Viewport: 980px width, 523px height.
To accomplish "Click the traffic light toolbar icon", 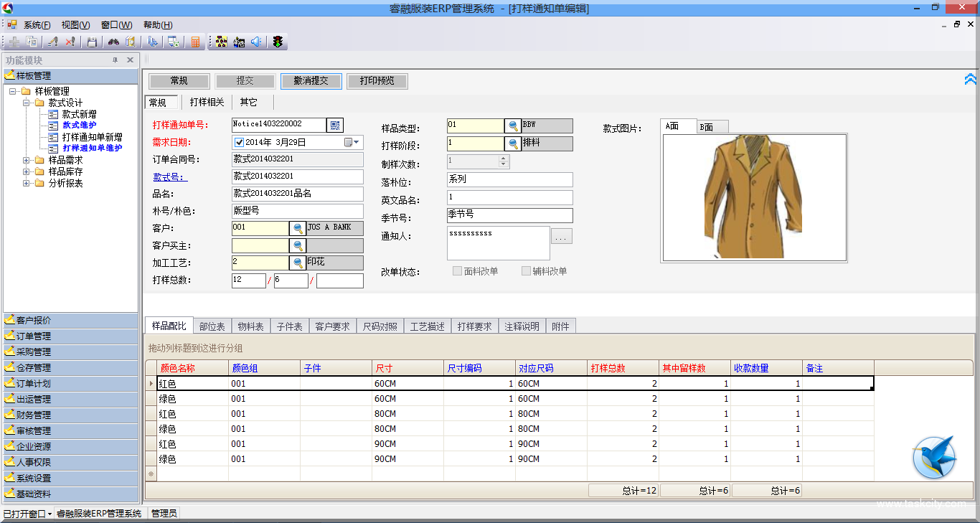I will tap(278, 42).
